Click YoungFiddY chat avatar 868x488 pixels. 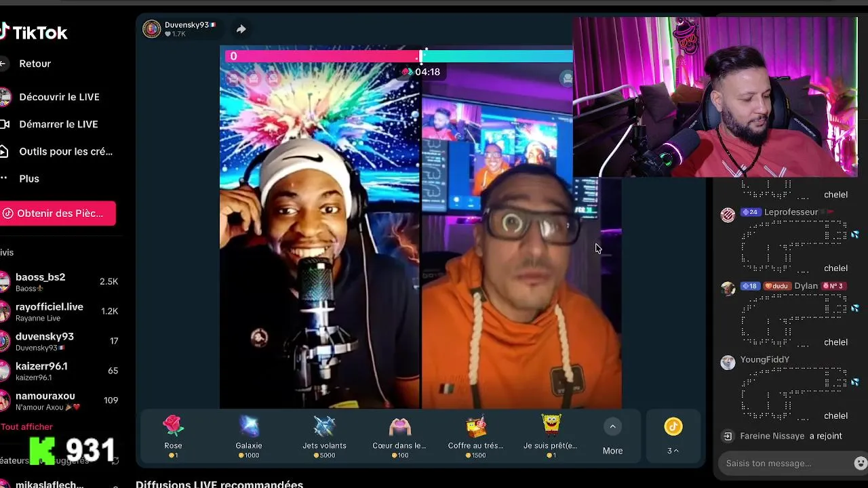point(728,363)
